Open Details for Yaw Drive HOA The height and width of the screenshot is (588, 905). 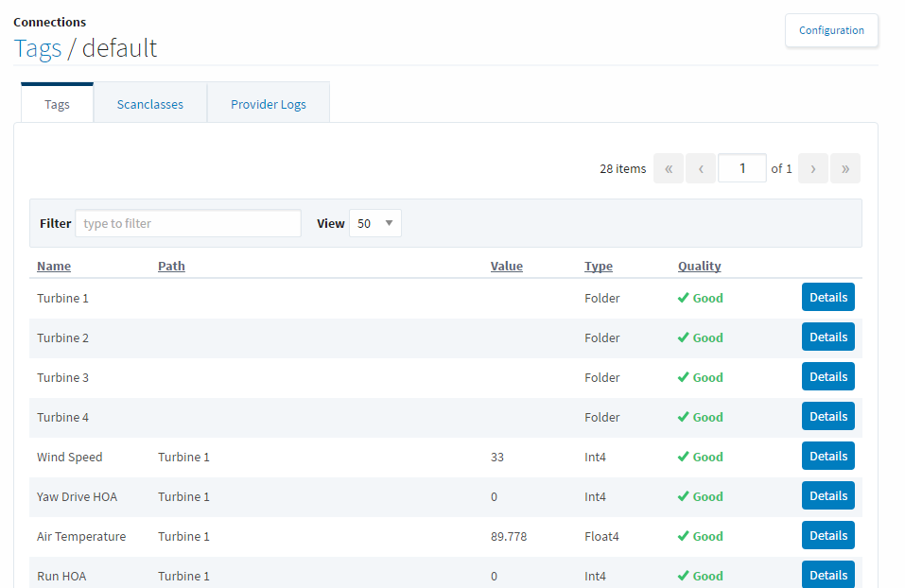tap(827, 496)
